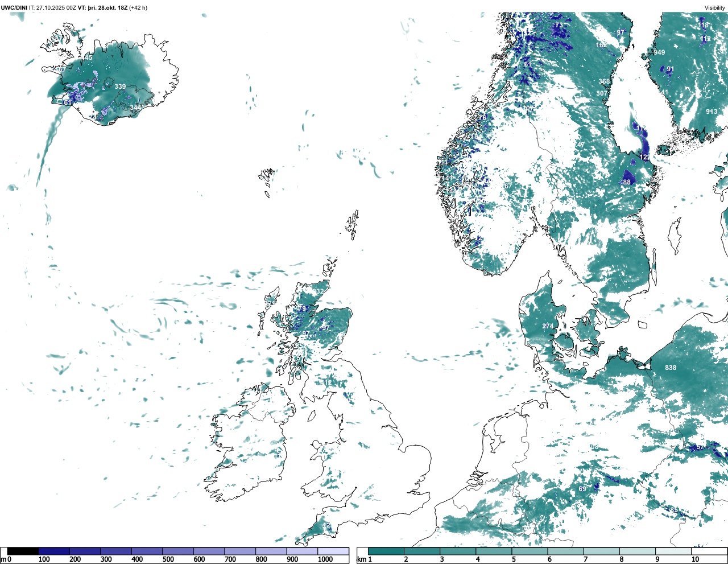This screenshot has width=728, height=564.
Task: Click the Shetland Islands outline
Action: point(353,225)
